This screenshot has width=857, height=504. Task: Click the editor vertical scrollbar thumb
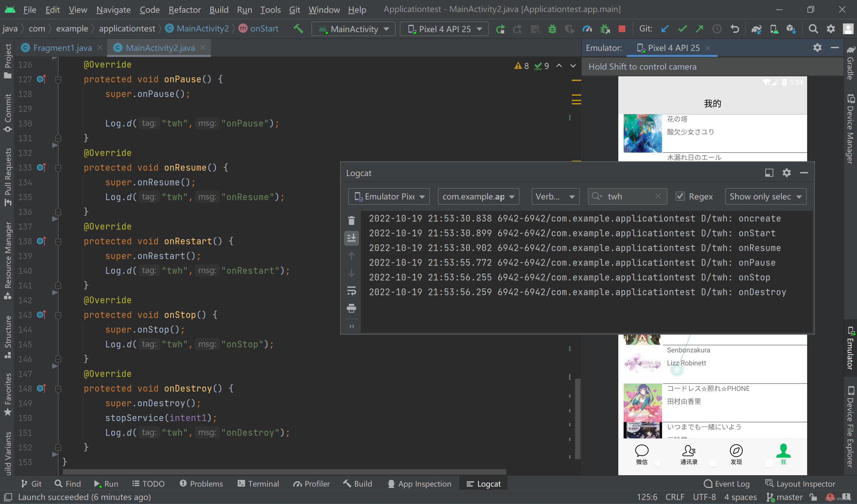577,418
